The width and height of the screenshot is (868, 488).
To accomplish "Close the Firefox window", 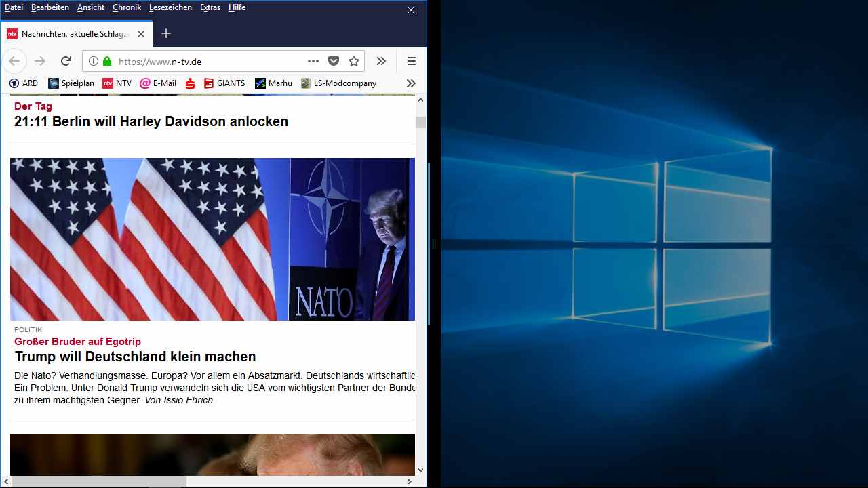I will coord(411,10).
